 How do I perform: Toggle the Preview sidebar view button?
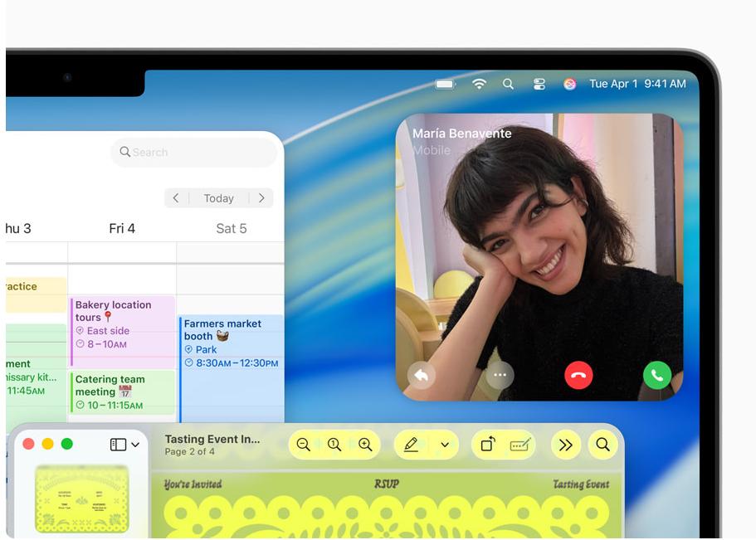[118, 445]
